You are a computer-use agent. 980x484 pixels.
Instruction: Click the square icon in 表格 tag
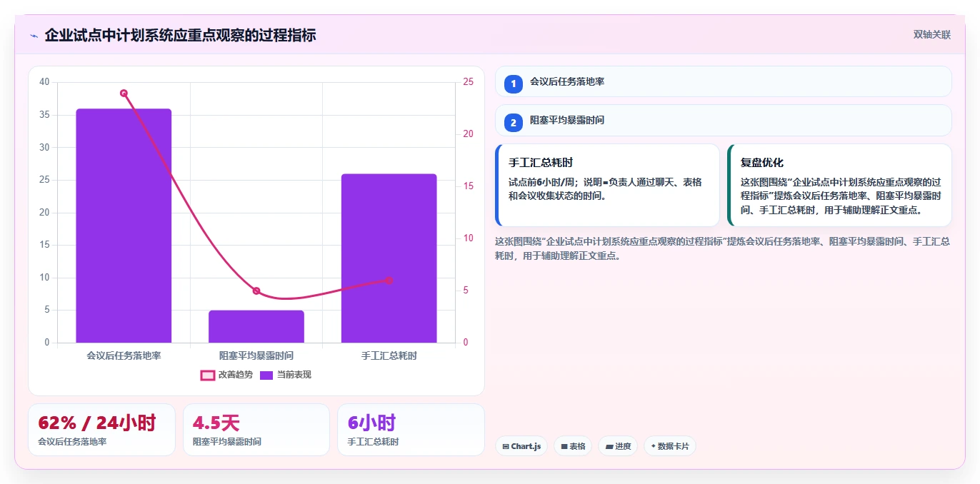tap(564, 446)
